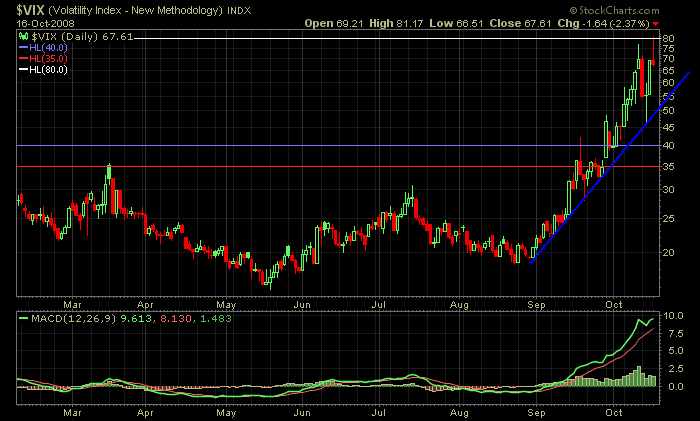
Task: Click the Aug label under the price chart
Action: 459,304
